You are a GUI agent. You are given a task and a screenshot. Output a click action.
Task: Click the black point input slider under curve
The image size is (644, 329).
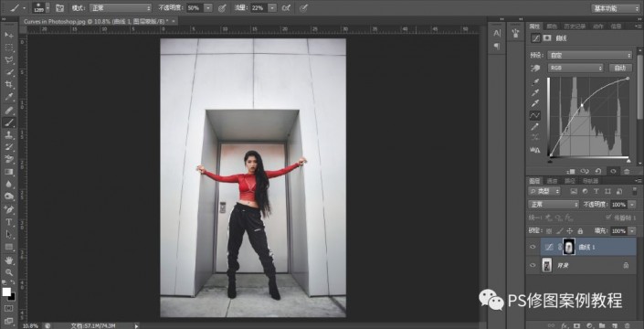click(550, 161)
